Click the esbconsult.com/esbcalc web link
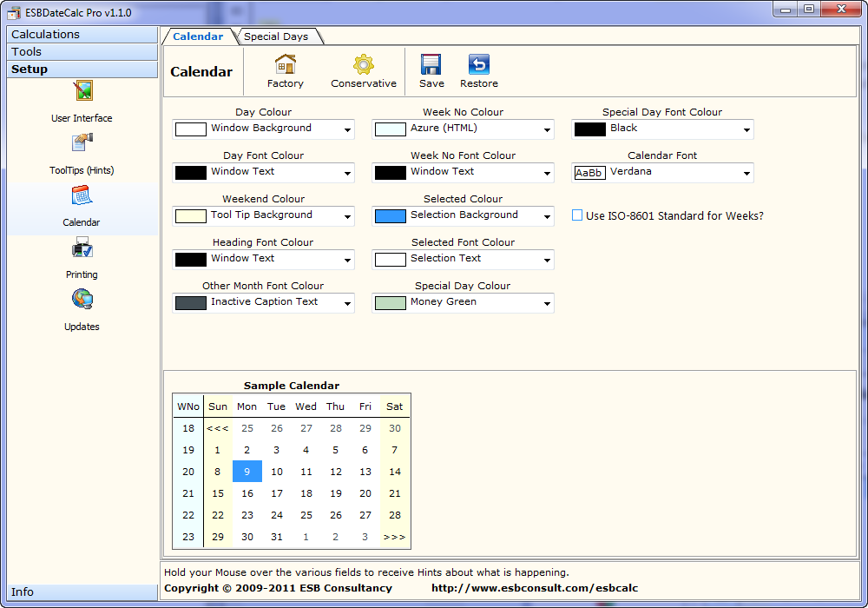This screenshot has width=868, height=608. click(x=535, y=588)
